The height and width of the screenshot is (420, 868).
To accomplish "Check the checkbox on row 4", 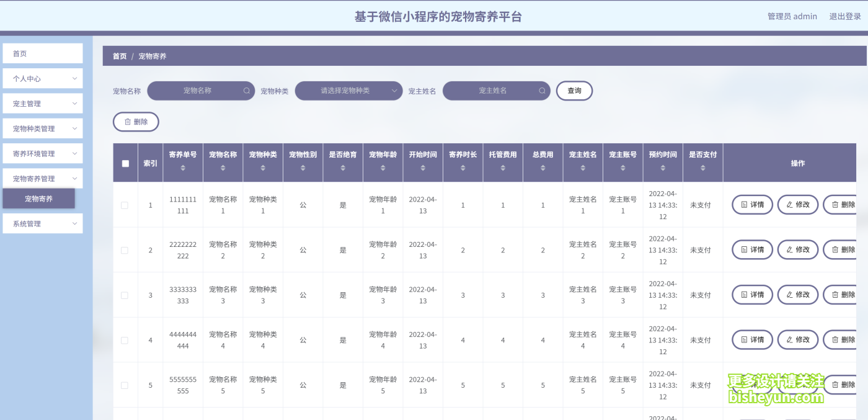I will coord(124,340).
